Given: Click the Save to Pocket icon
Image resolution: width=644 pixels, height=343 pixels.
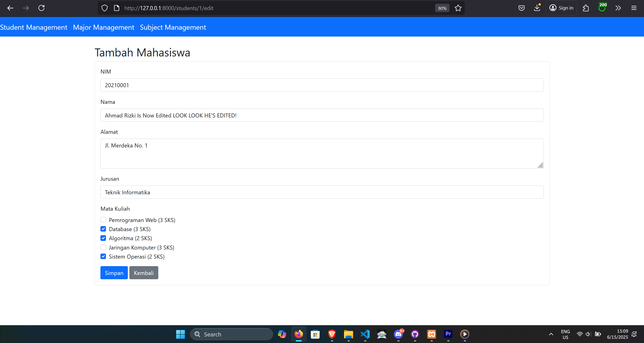Looking at the screenshot, I should pos(521,8).
